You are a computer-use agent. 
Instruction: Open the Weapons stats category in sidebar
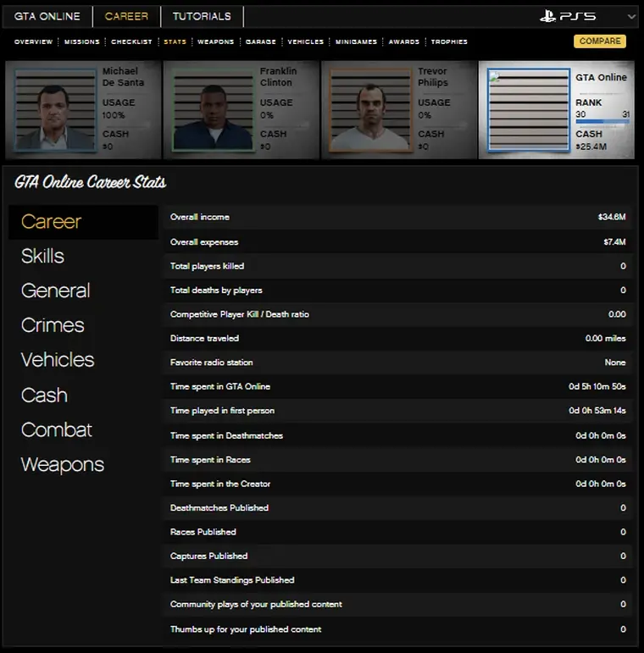pos(63,465)
